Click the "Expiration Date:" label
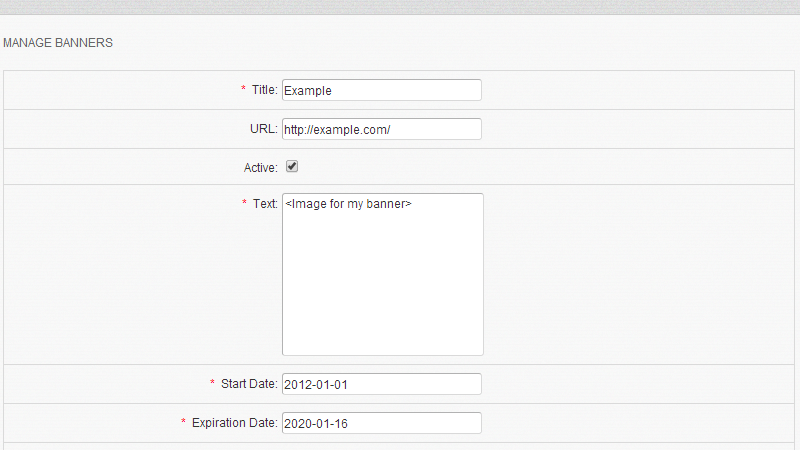800x450 pixels. tap(234, 423)
